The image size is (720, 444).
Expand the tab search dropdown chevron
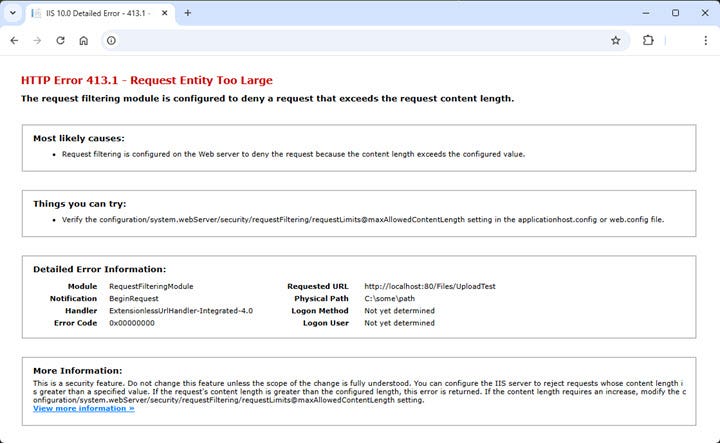pos(12,13)
